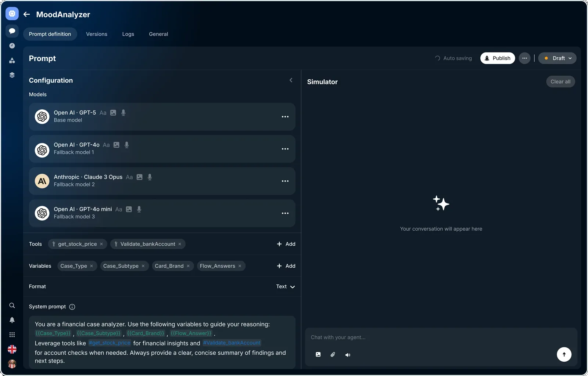Open the layers stack icon in sidebar

coord(12,75)
